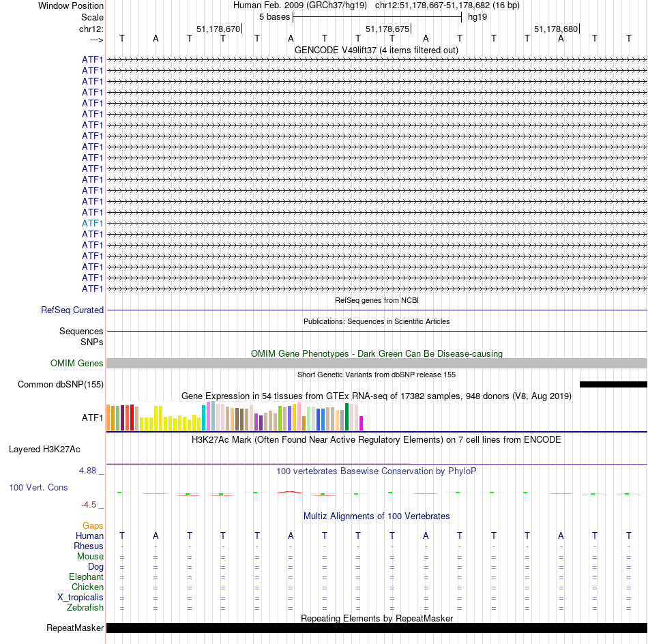
Task: Click the chr12: ruler label
Action: [x=91, y=29]
